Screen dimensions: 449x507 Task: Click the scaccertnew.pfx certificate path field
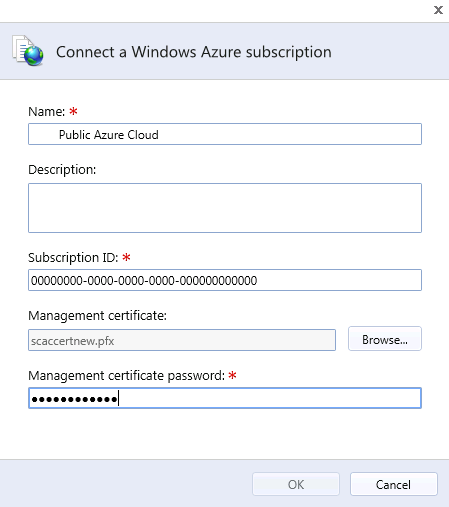click(x=182, y=340)
